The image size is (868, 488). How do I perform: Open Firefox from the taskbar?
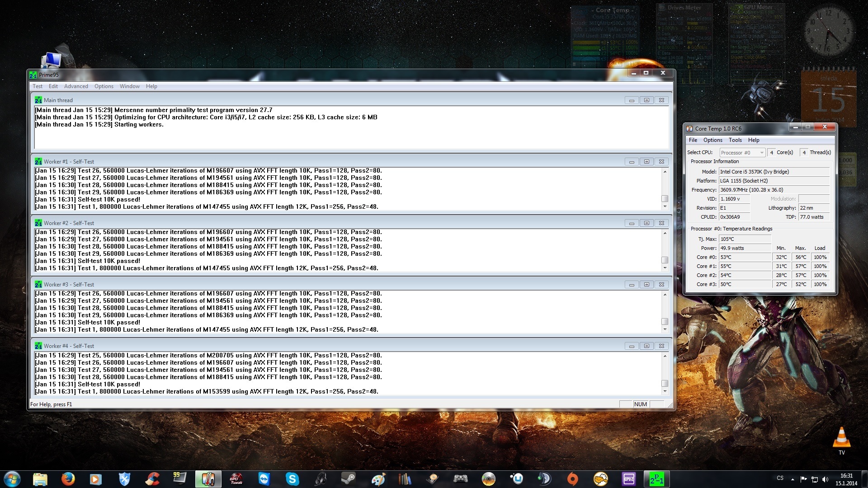coord(68,479)
